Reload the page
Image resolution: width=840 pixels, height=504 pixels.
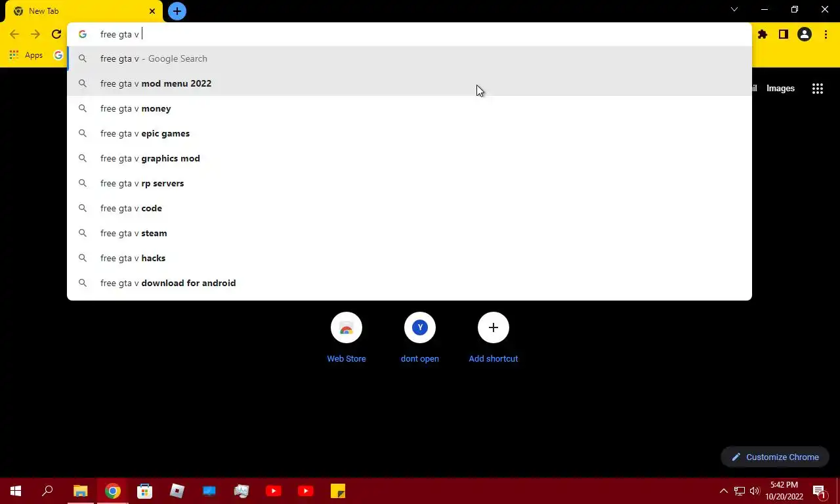coord(56,34)
